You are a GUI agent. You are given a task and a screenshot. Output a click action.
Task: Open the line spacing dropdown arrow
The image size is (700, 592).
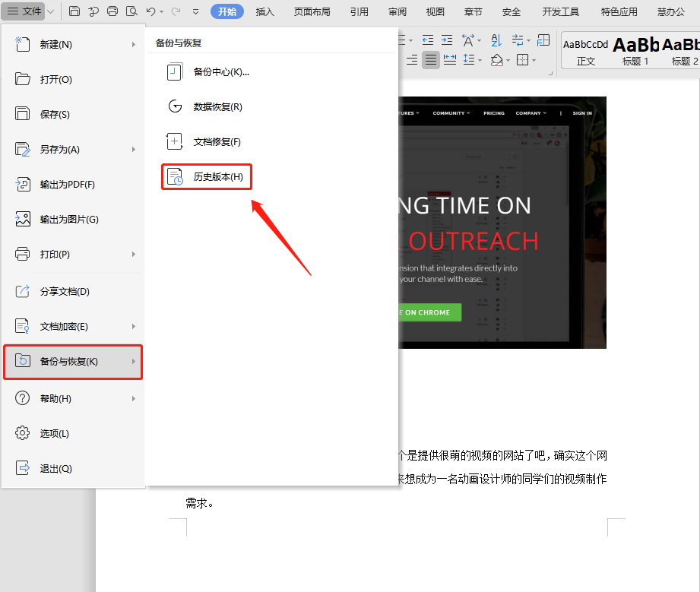480,60
